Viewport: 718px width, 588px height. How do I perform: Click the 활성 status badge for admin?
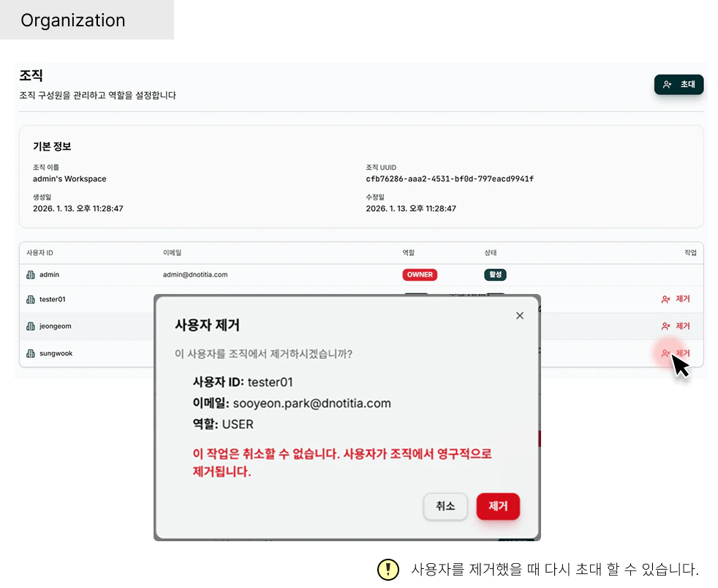(x=496, y=274)
